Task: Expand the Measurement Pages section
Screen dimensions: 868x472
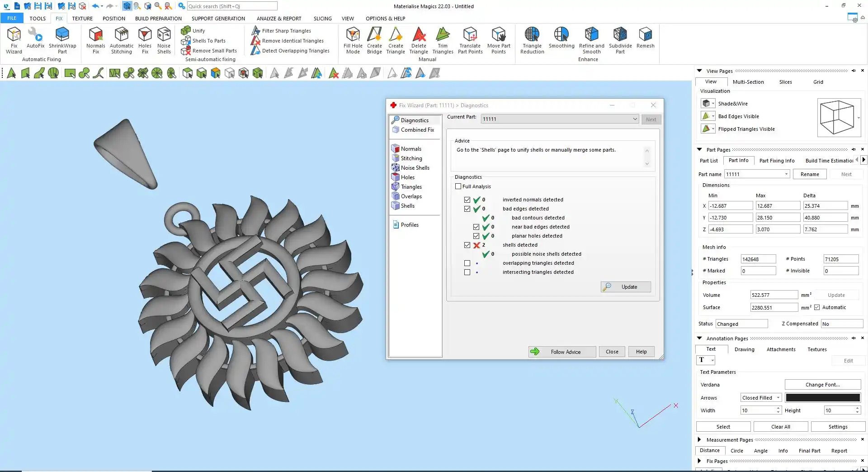Action: tap(699, 440)
